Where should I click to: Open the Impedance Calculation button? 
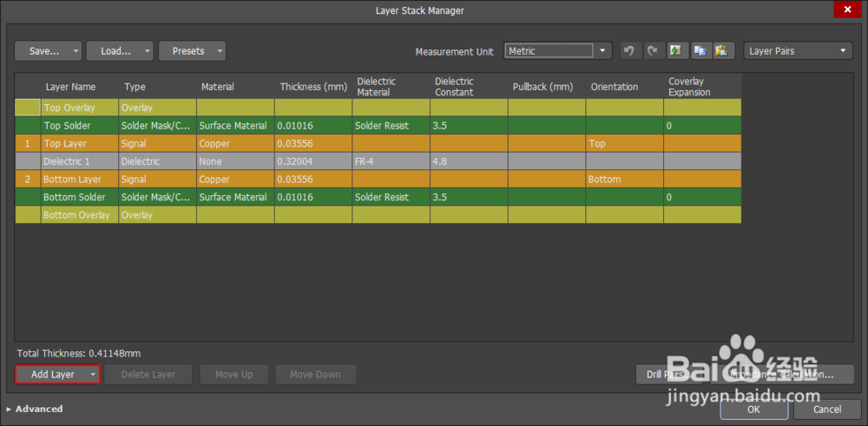tap(781, 375)
